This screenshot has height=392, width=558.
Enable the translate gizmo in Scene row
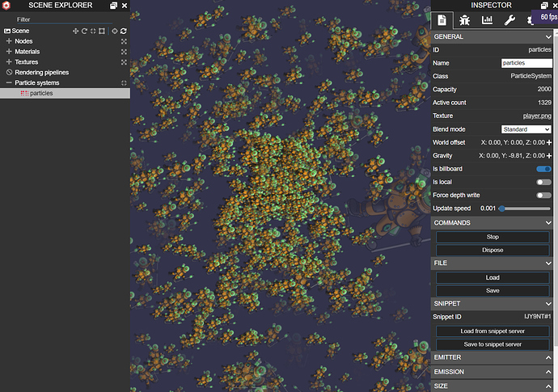click(75, 31)
